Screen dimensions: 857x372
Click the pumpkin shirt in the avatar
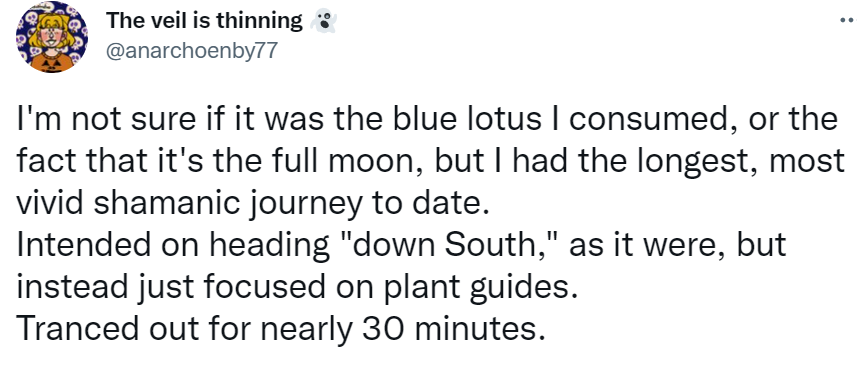53,61
